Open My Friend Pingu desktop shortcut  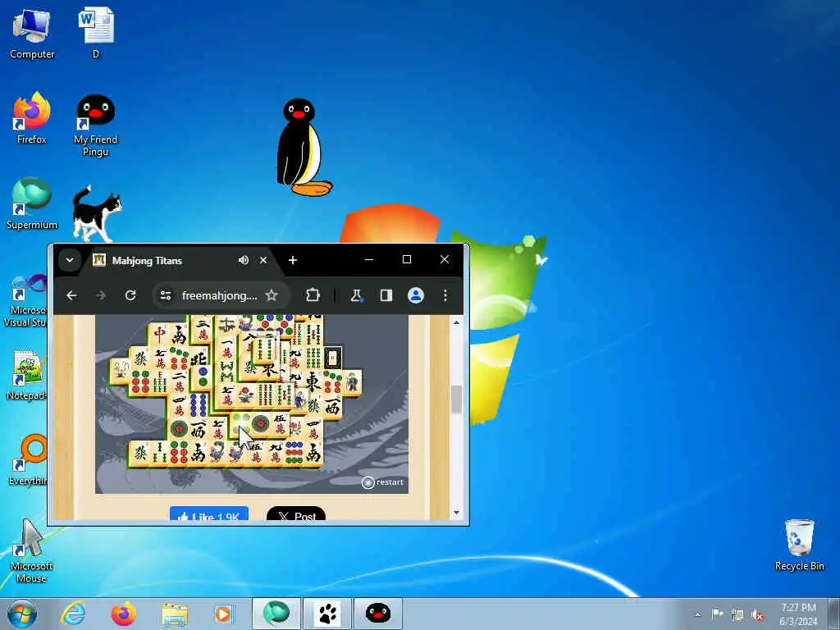pyautogui.click(x=95, y=126)
